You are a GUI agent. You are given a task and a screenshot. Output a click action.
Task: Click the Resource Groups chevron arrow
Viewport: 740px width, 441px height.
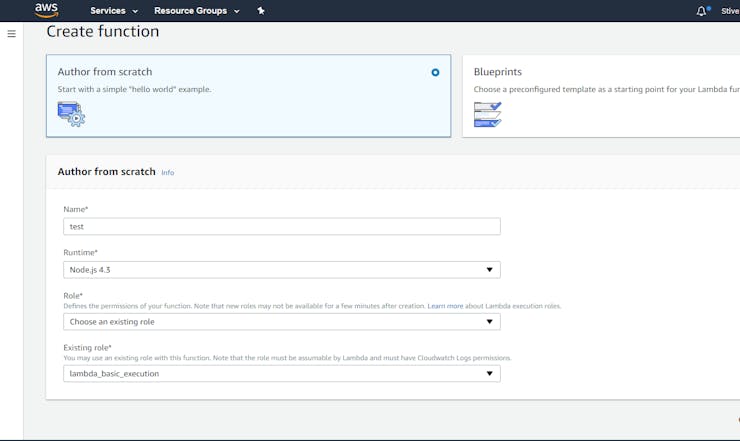(236, 11)
